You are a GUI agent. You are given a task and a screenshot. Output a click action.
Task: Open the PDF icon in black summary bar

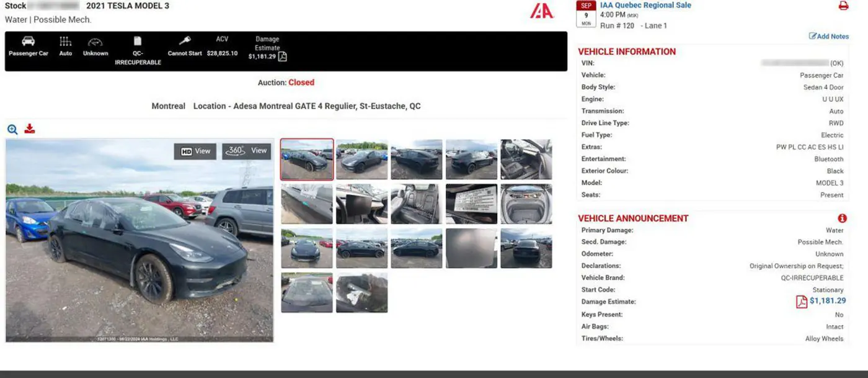(283, 56)
